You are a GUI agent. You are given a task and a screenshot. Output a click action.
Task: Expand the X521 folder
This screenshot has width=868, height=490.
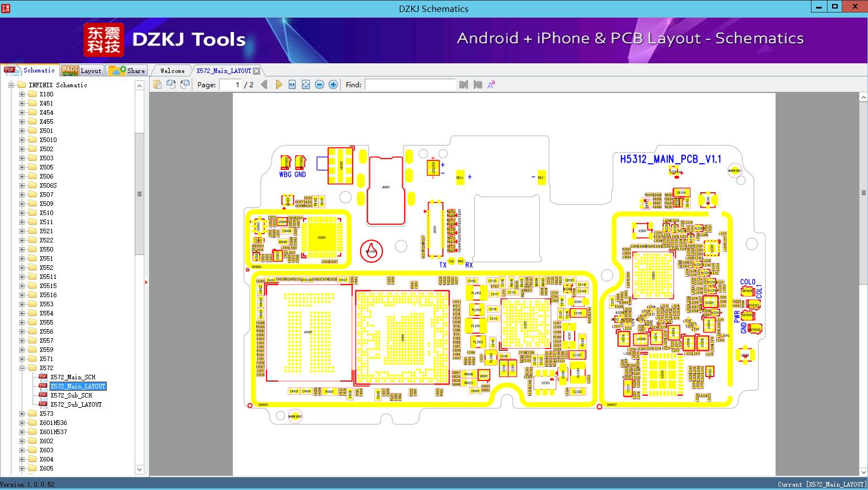[22, 231]
